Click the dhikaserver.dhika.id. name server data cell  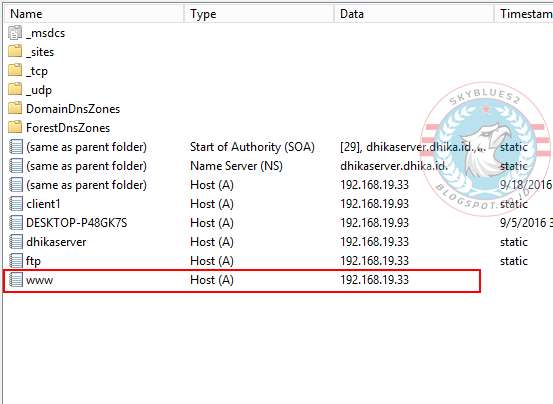pyautogui.click(x=394, y=166)
